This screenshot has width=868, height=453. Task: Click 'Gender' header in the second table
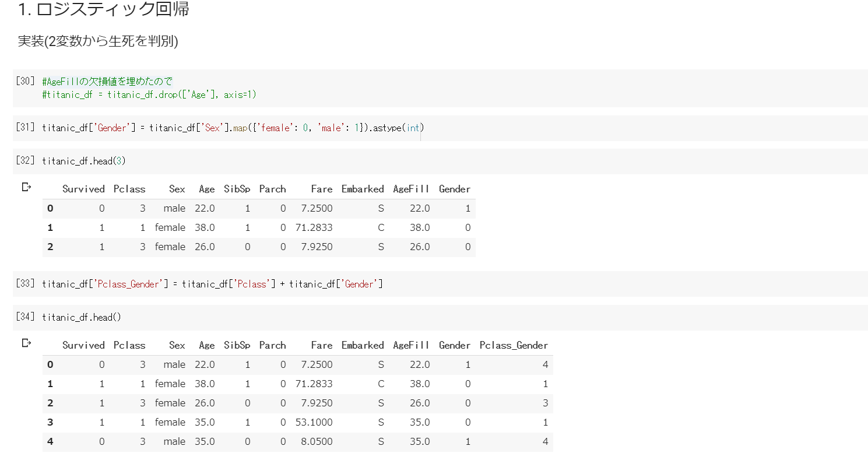pyautogui.click(x=455, y=345)
